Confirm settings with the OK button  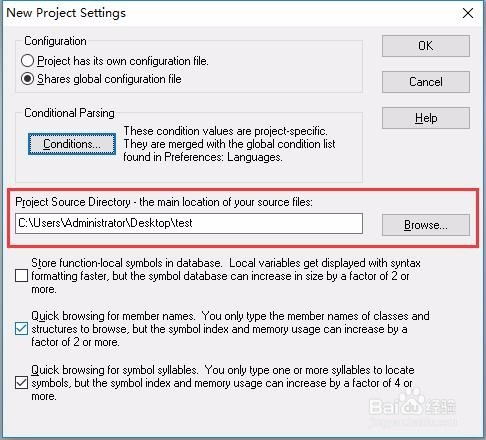point(426,46)
